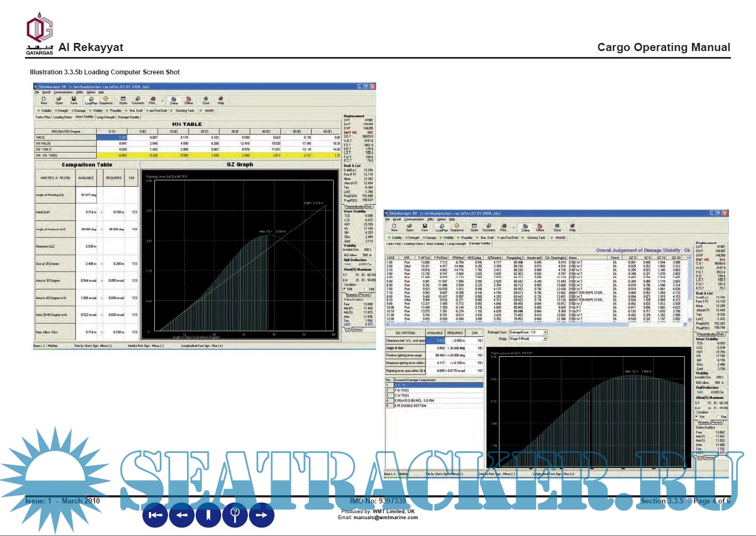
Task: Open the Damage Case dropdown
Action: coord(545,332)
